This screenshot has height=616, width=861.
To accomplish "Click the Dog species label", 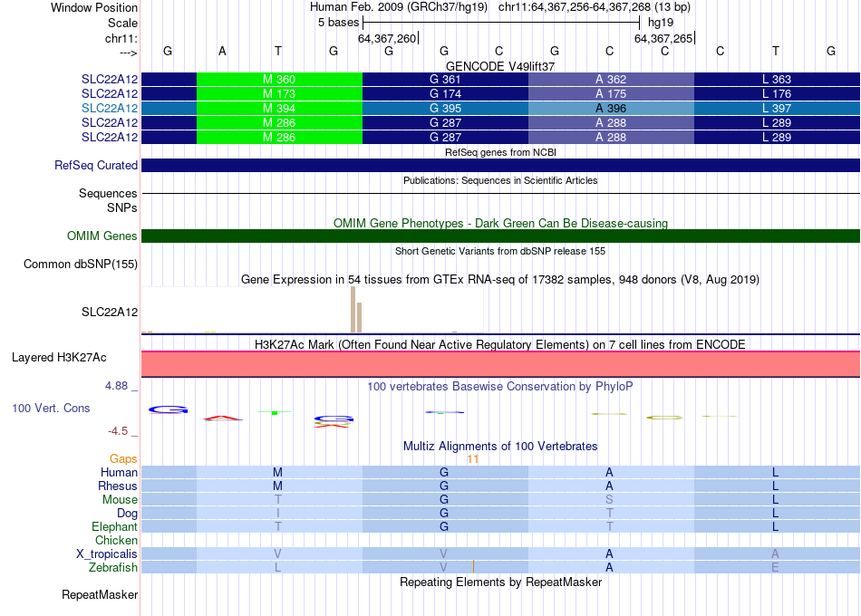I will 128,514.
